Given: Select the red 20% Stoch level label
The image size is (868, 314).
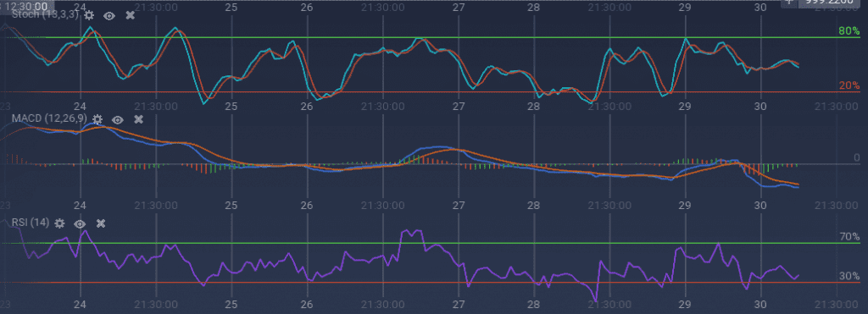Looking at the screenshot, I should [x=849, y=85].
